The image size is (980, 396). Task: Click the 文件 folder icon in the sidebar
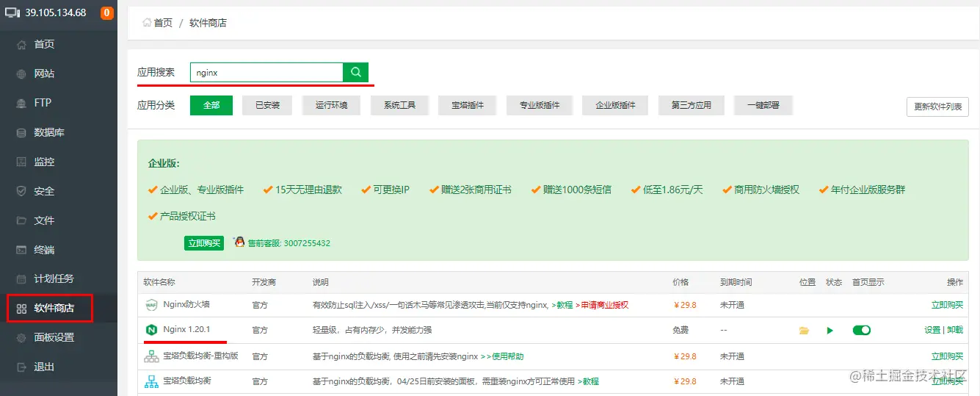[21, 220]
